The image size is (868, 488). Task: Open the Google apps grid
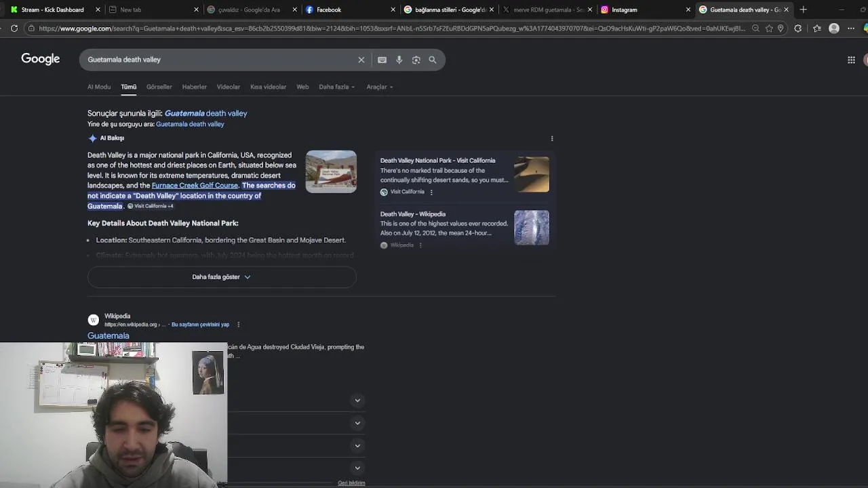tap(851, 60)
